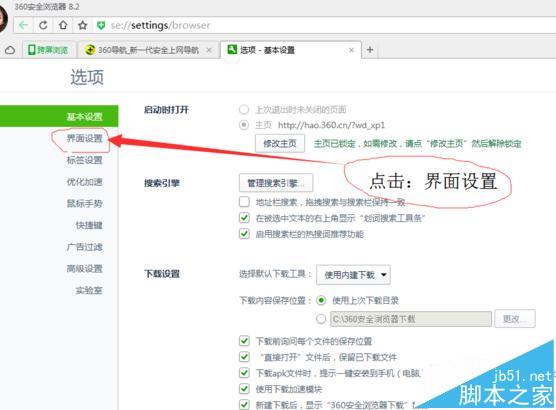
Task: Toggle checkbox 新建下载后显示360安全浏览器下载
Action: click(x=244, y=404)
